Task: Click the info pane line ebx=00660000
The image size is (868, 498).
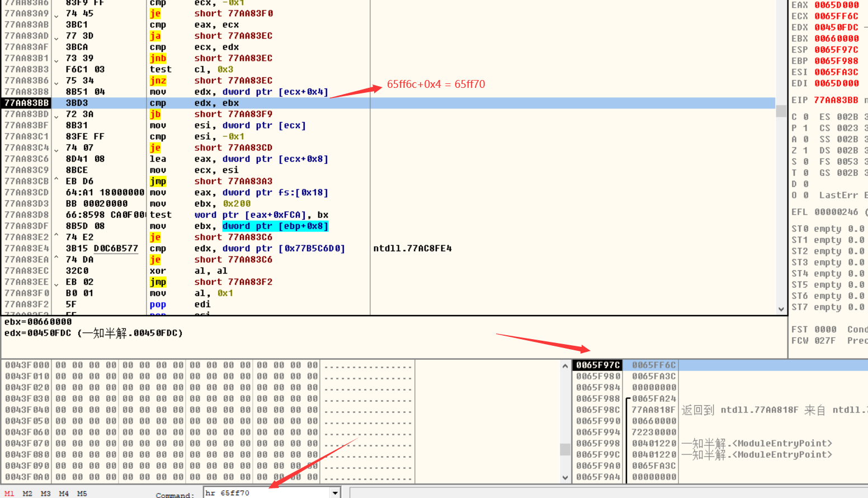Action: pyautogui.click(x=38, y=322)
